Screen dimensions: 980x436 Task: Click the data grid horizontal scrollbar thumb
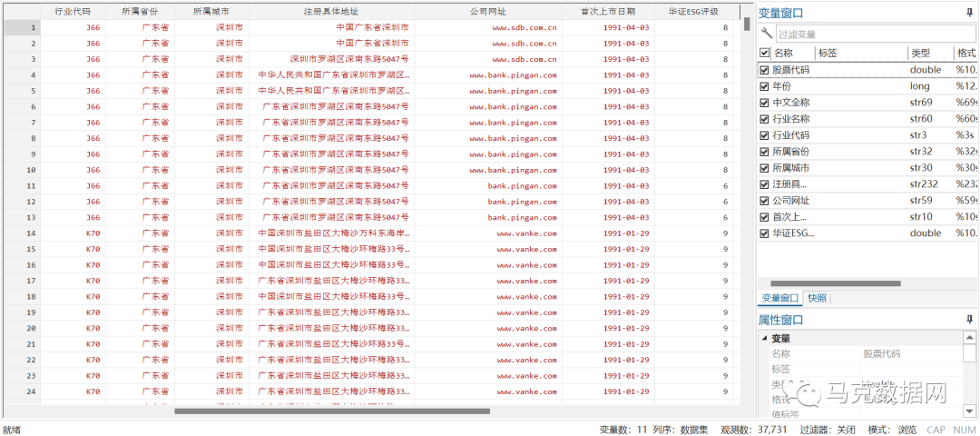click(x=332, y=411)
